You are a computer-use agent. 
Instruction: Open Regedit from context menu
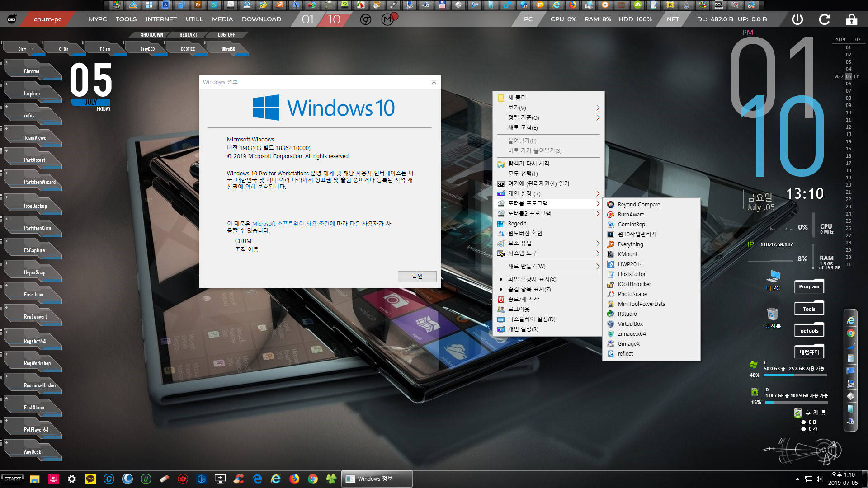548,224
